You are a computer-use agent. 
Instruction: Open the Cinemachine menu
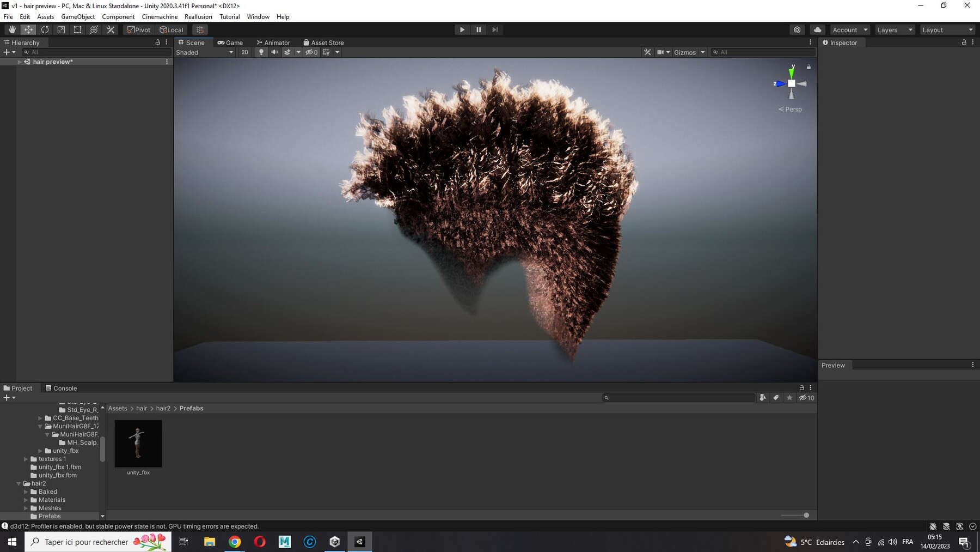click(x=160, y=17)
